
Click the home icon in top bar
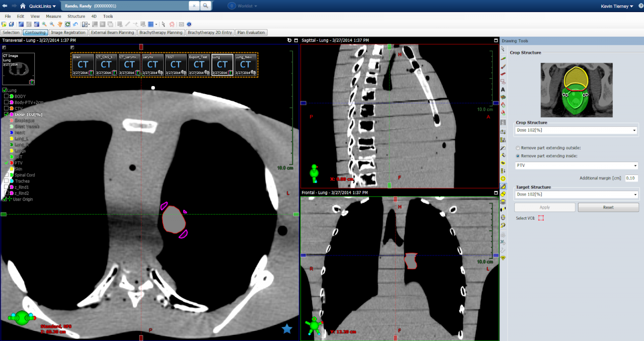[x=23, y=6]
